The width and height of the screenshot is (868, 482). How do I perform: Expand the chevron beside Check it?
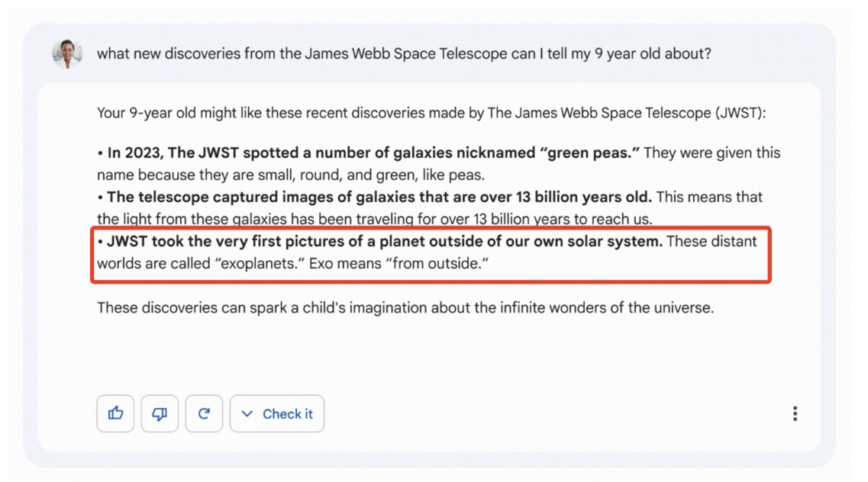click(x=247, y=413)
